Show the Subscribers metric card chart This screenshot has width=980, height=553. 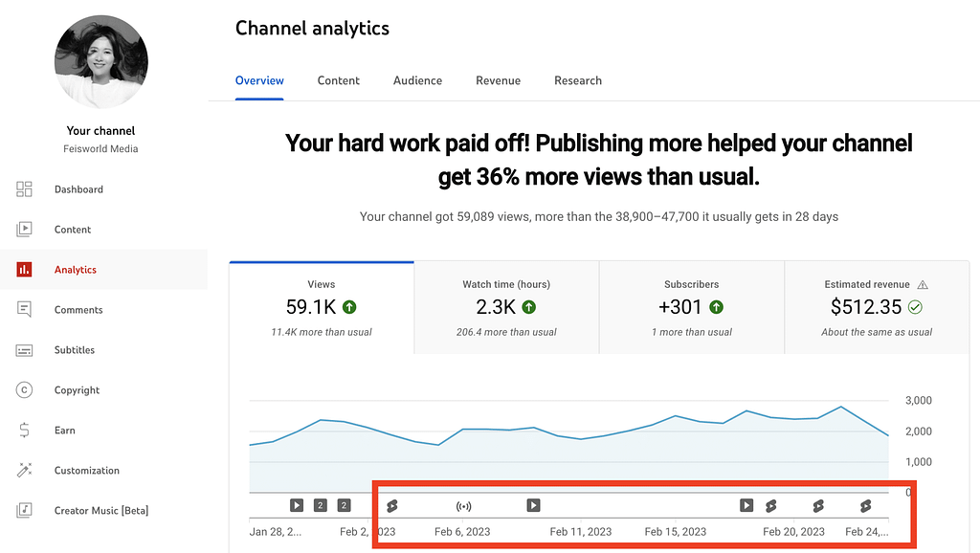(691, 307)
